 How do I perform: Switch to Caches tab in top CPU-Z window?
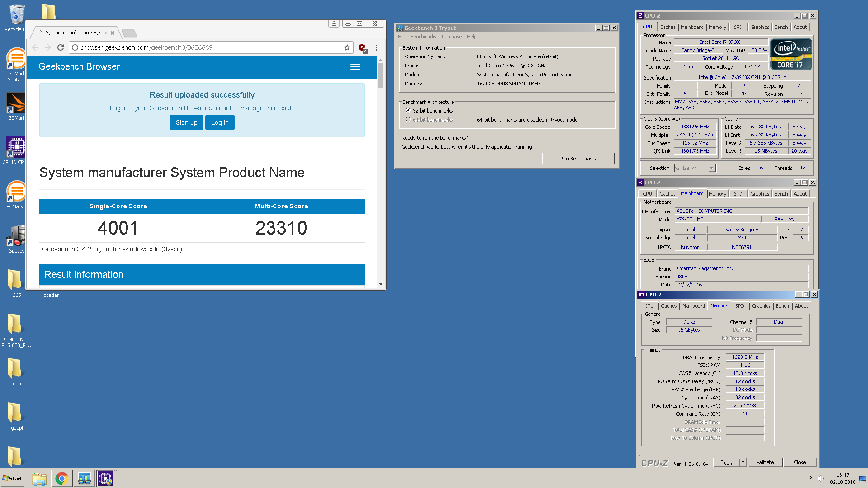pos(667,27)
